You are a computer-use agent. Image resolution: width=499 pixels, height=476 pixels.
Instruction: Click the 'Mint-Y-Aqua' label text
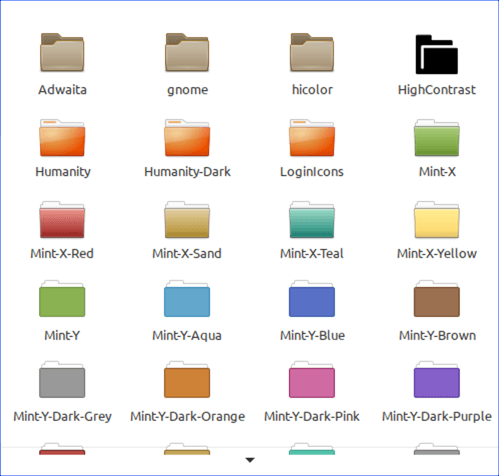(187, 336)
